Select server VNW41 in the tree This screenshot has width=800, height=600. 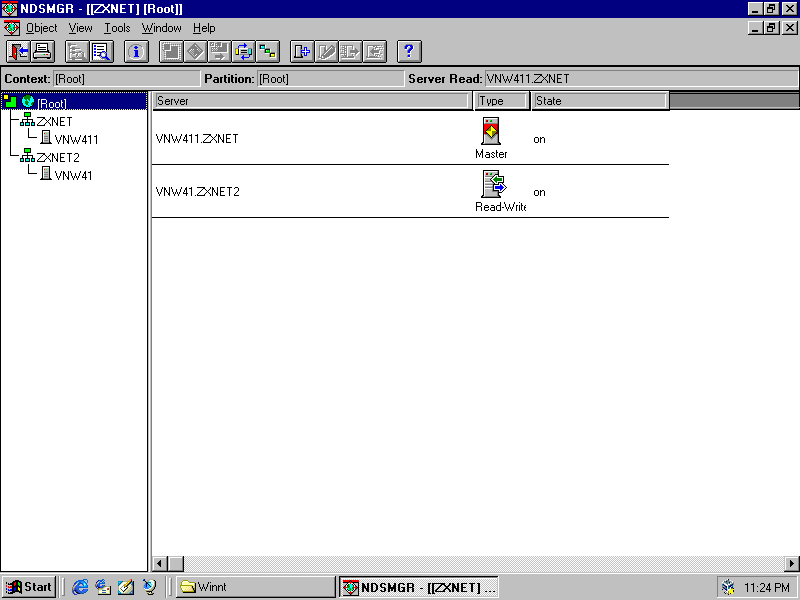coord(73,175)
